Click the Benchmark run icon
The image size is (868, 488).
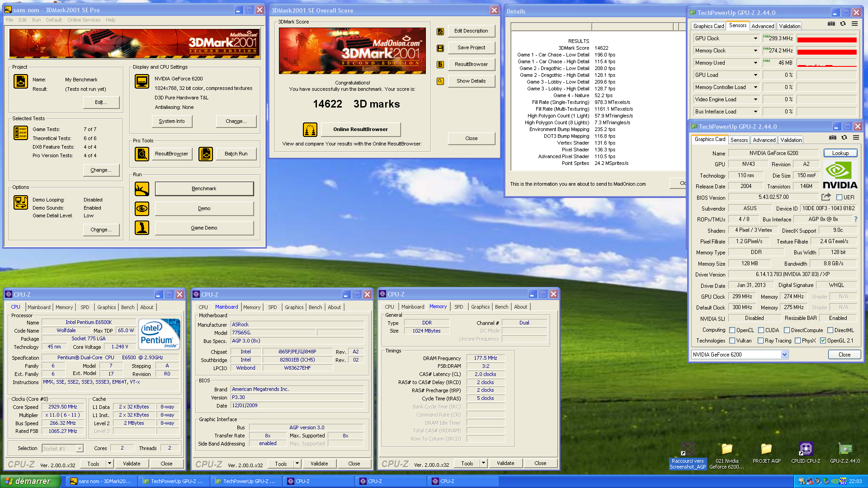[142, 189]
